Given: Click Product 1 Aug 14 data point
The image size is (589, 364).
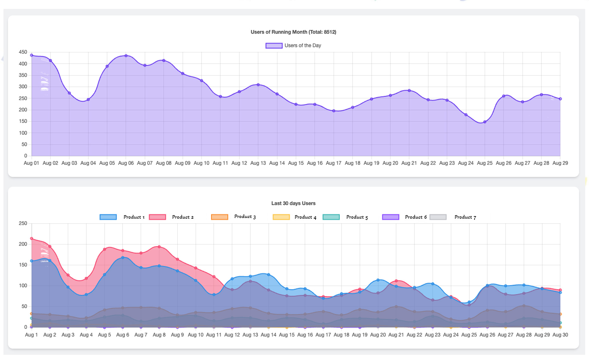Looking at the screenshot, I should tap(269, 275).
